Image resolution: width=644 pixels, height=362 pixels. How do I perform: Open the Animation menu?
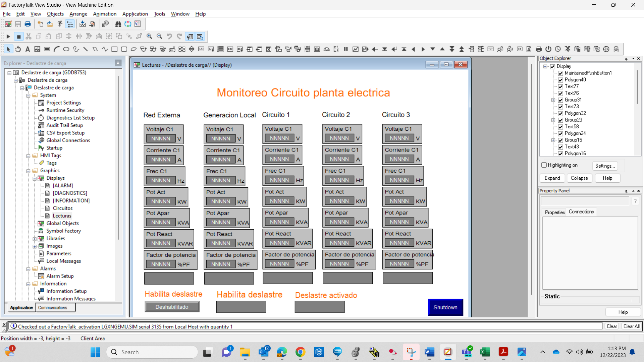pyautogui.click(x=105, y=14)
